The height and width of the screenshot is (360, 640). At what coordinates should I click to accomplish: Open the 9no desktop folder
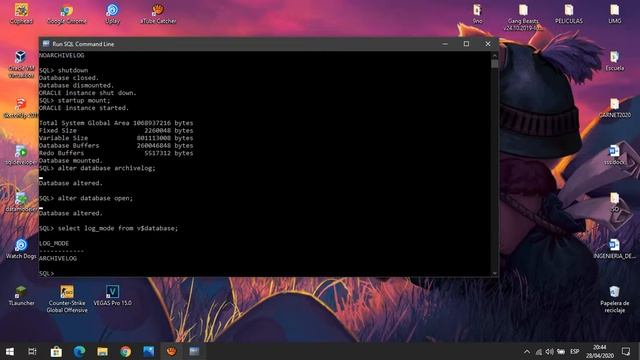tap(477, 13)
